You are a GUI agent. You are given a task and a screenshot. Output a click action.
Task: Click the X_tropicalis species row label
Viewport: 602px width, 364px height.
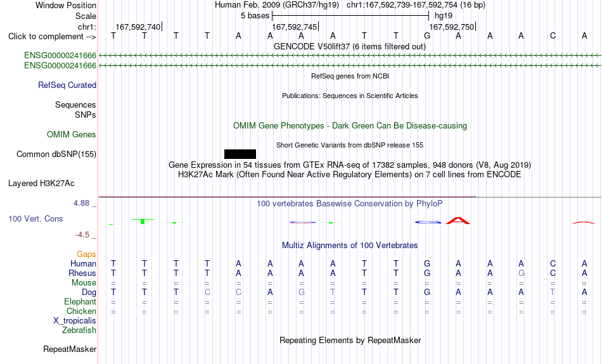coord(75,321)
